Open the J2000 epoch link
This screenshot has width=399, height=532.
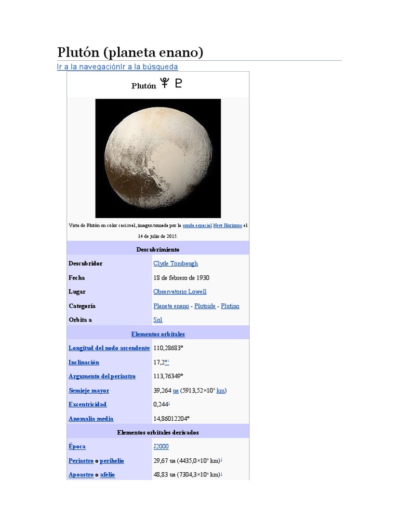pos(161,446)
